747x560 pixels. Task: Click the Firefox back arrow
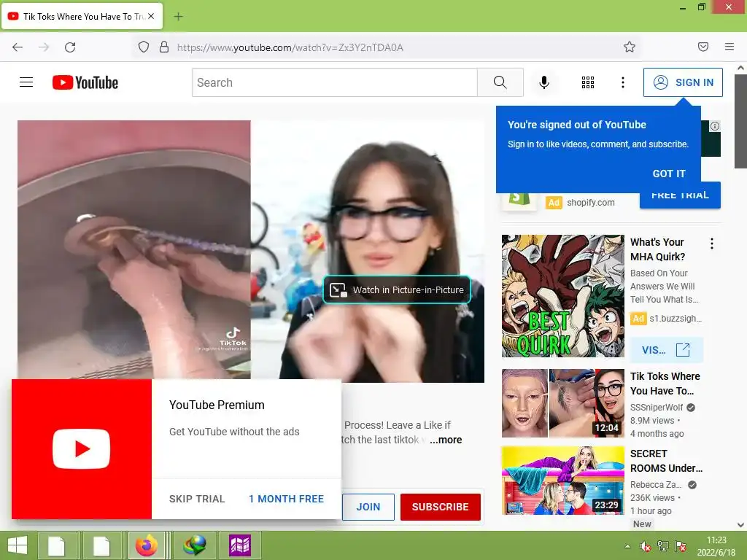click(x=18, y=47)
